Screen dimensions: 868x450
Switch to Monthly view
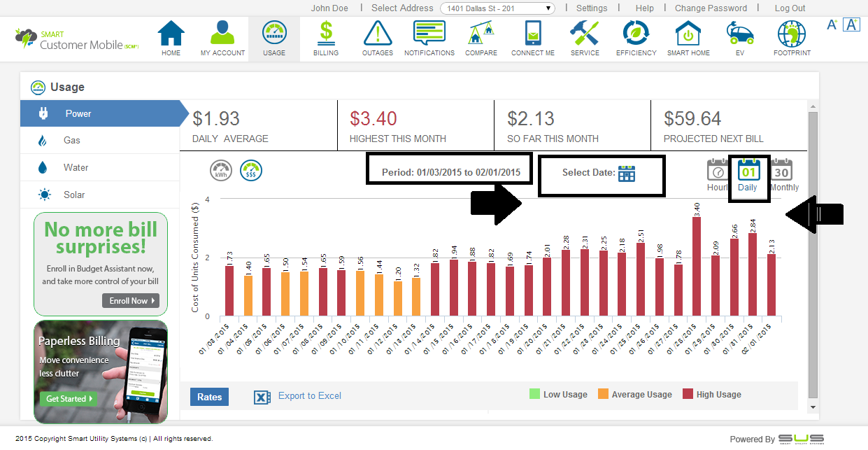point(783,171)
